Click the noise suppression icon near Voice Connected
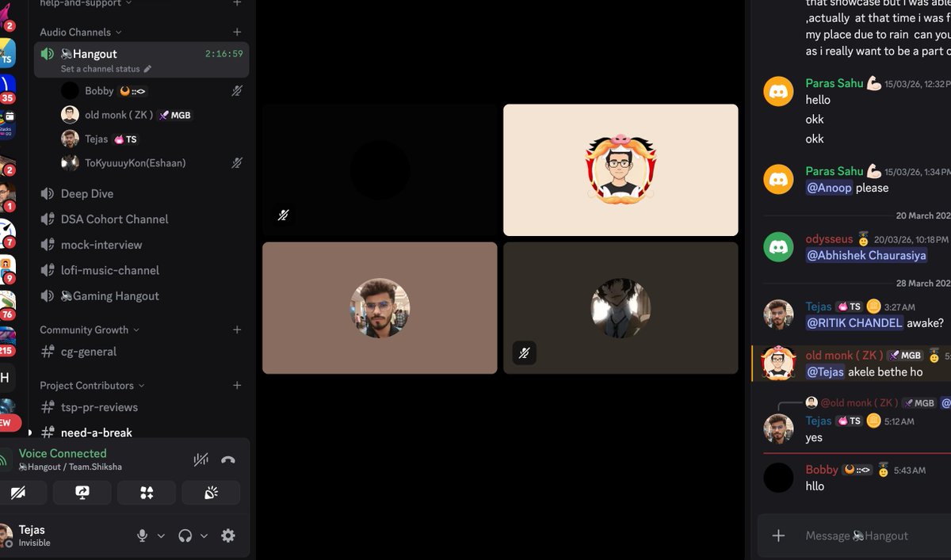951x560 pixels. [x=201, y=459]
